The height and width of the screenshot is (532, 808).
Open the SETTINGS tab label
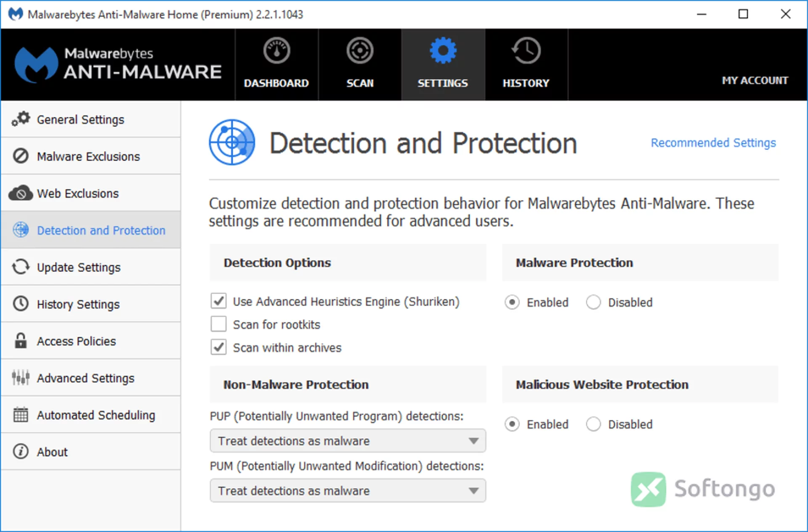pos(443,83)
